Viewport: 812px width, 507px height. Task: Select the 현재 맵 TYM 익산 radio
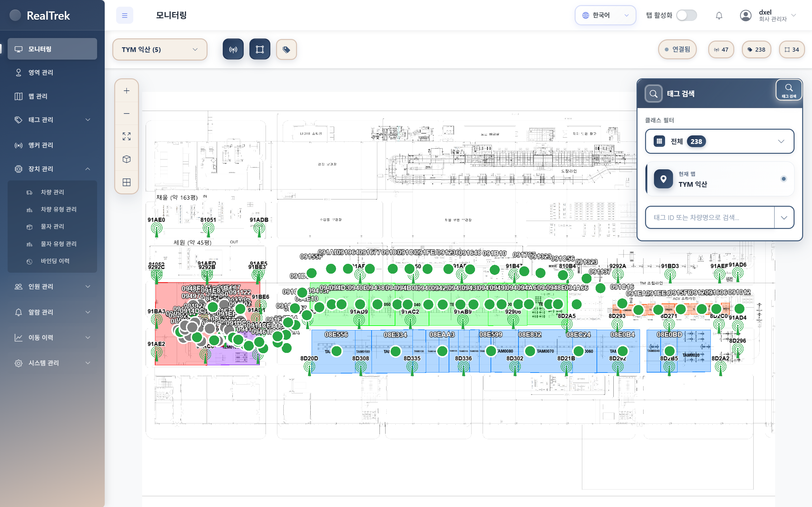coord(783,179)
